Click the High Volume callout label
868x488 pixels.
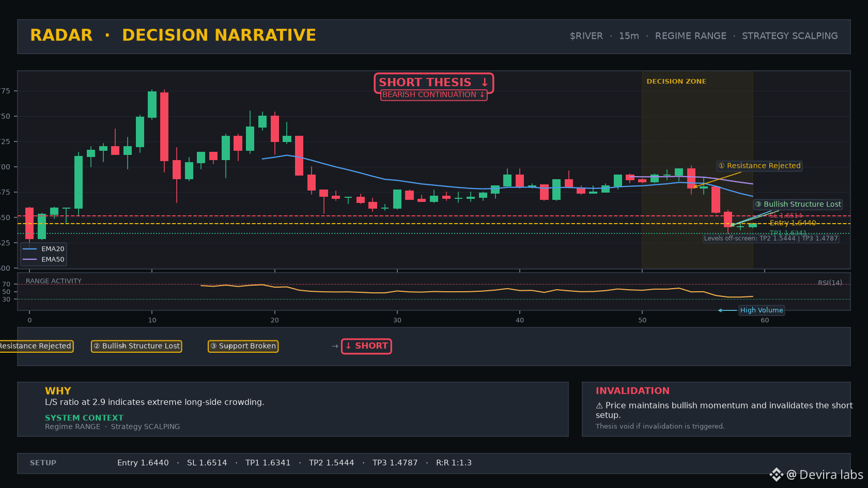click(762, 310)
